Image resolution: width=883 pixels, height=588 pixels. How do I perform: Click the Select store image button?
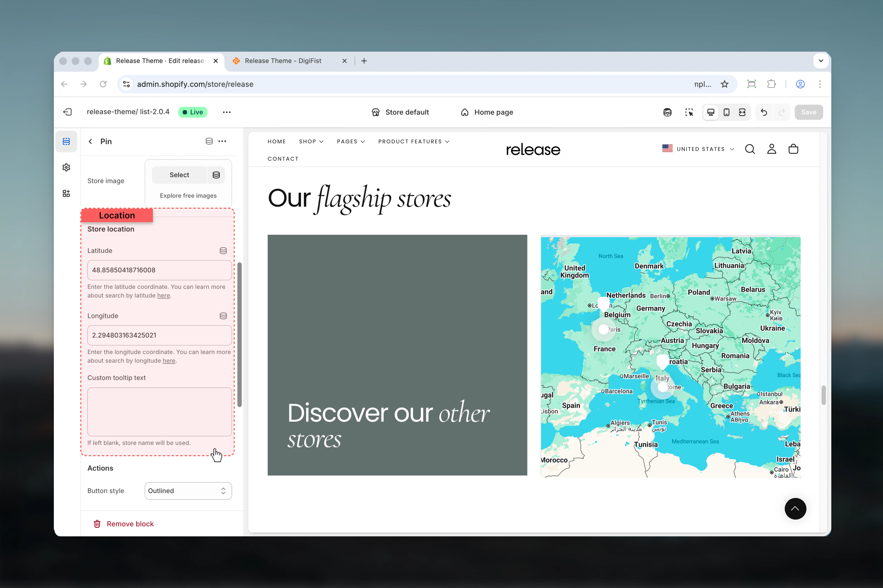(x=179, y=175)
